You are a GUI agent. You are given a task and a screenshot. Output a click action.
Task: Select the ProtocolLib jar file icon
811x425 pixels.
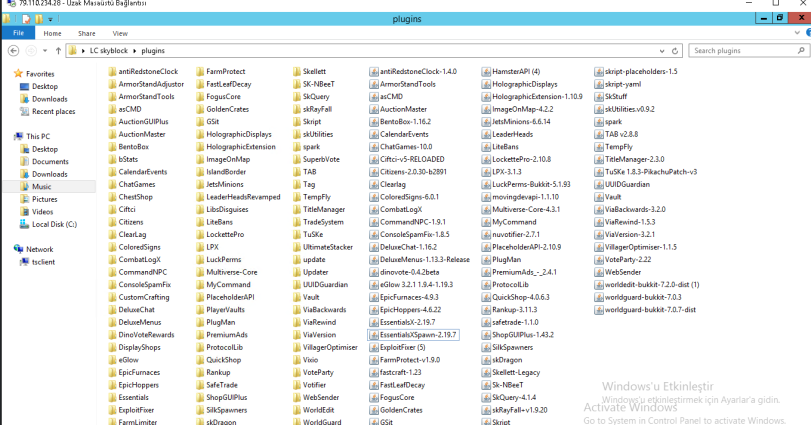point(486,285)
